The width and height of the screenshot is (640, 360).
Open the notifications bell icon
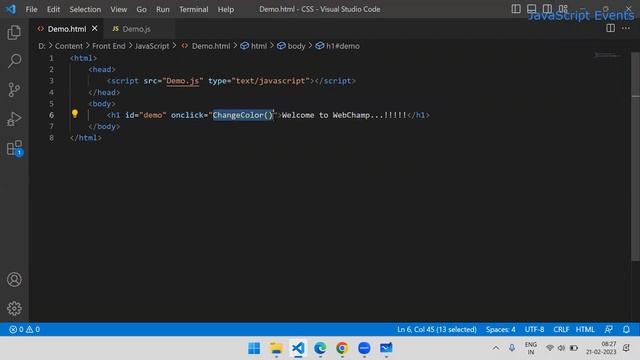pos(626,329)
